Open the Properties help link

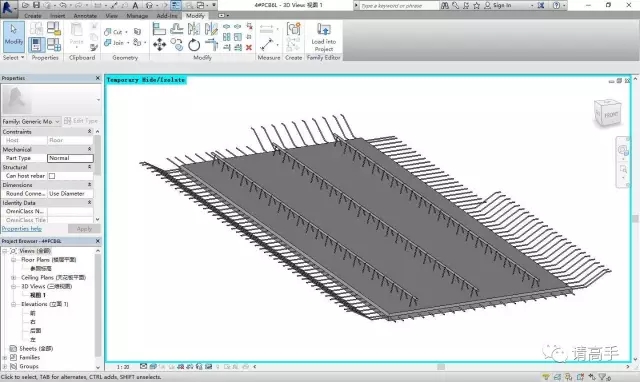click(x=22, y=229)
